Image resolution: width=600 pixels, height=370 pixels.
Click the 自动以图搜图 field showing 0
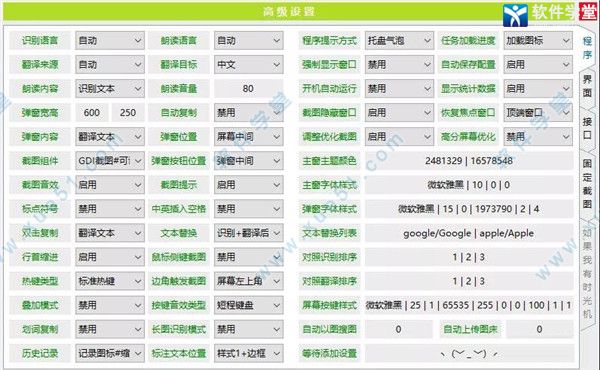pos(399,329)
